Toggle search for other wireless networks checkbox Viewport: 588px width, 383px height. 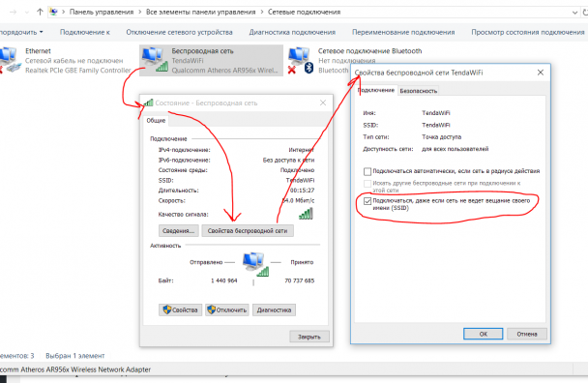point(367,184)
